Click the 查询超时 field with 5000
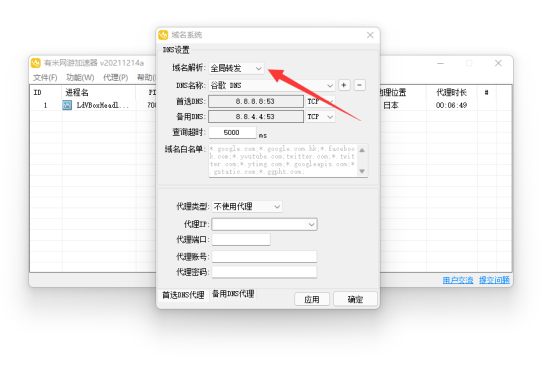The width and height of the screenshot is (543, 370). point(232,132)
